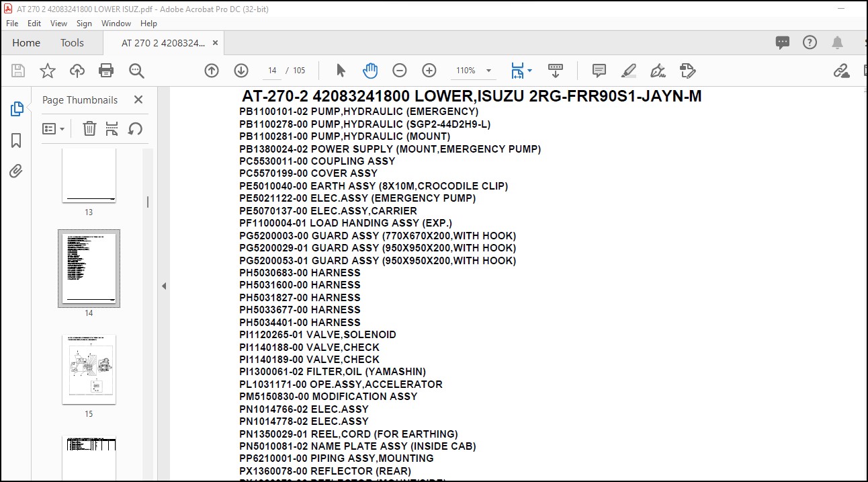Open the Help menu
This screenshot has width=868, height=482.
click(x=148, y=23)
